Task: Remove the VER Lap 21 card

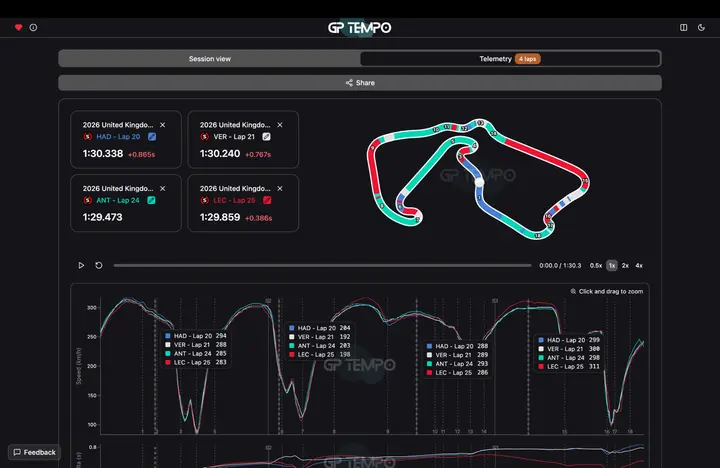Action: pos(280,125)
